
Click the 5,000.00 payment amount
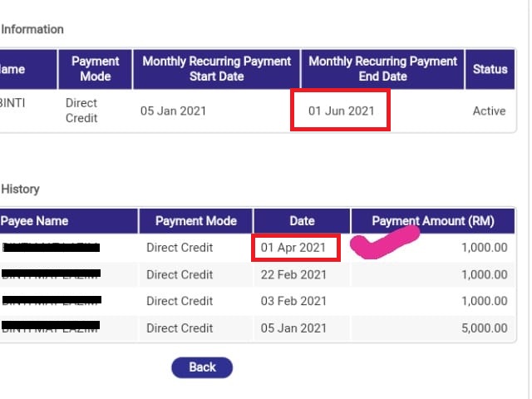(484, 328)
